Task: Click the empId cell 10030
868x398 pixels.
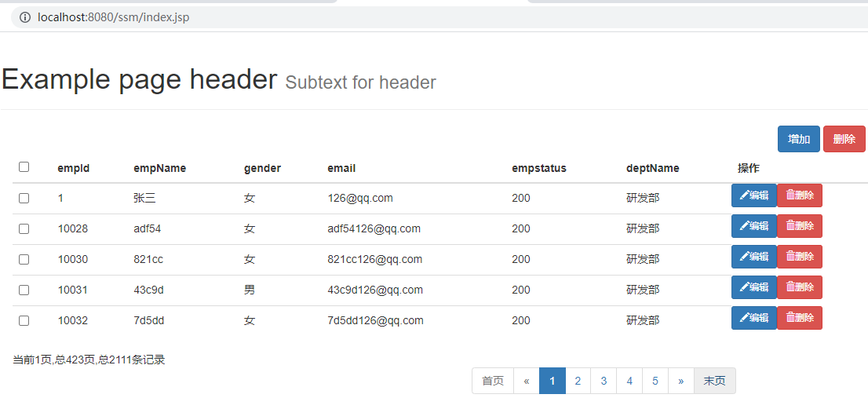Action: pos(73,259)
